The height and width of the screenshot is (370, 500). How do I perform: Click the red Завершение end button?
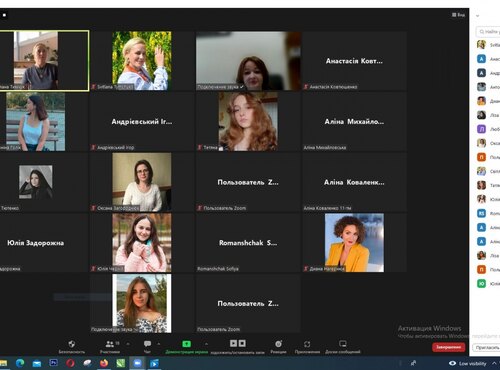tap(449, 347)
